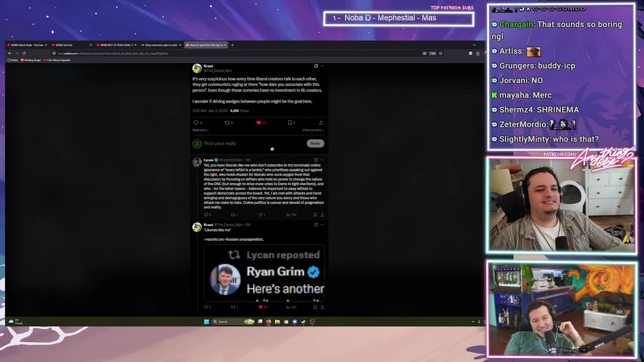Open Clair Obscur Expedition bookmark
This screenshot has width=644, height=362.
point(57,60)
